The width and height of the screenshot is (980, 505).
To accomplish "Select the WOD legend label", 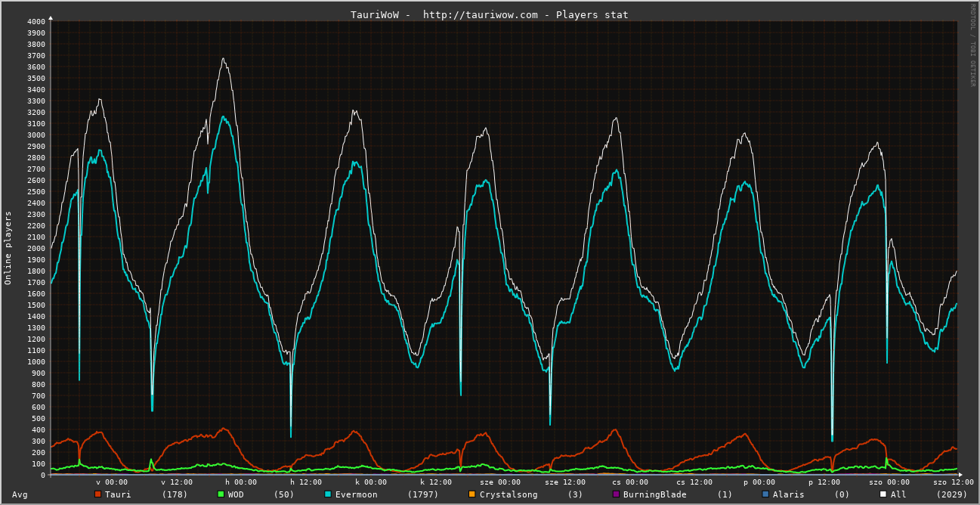I will [236, 494].
